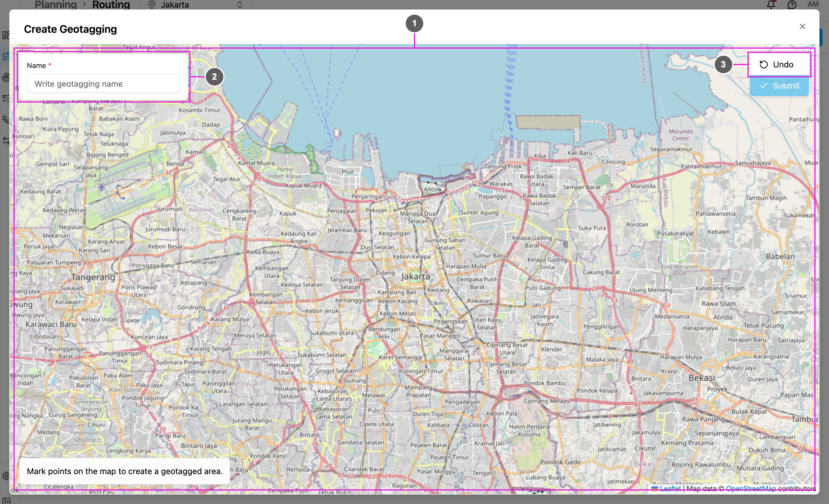Image resolution: width=829 pixels, height=504 pixels.
Task: Open the Leaflet attribution link
Action: (670, 488)
